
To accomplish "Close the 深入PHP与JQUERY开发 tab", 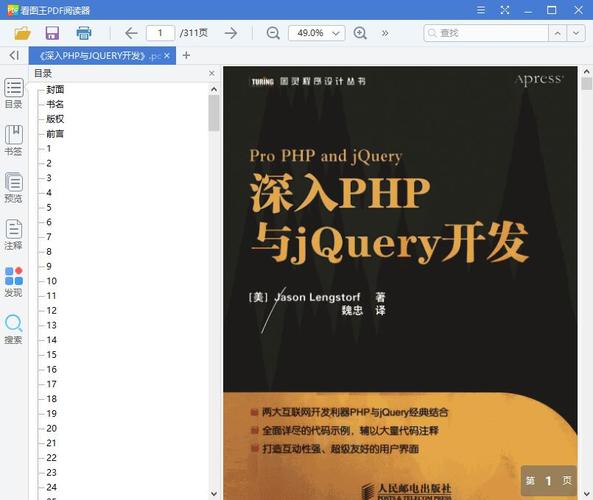I will tap(167, 56).
